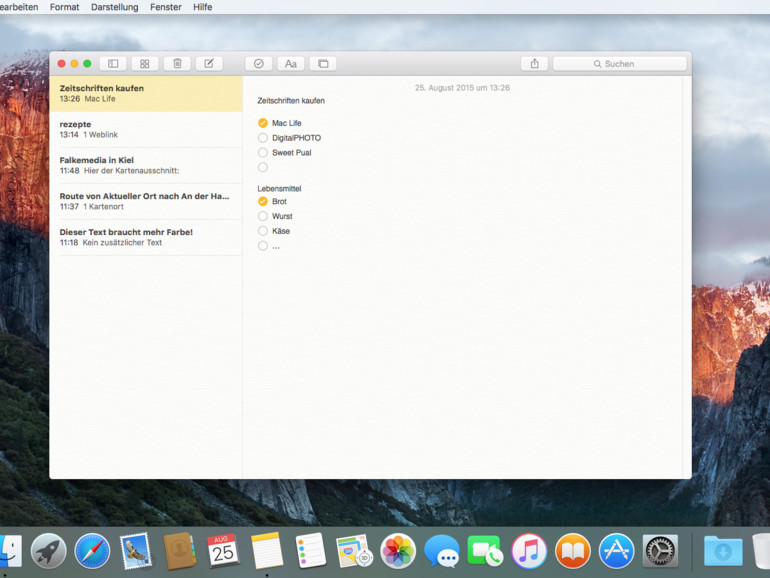Uncheck the Mac Life checklist item

[263, 123]
